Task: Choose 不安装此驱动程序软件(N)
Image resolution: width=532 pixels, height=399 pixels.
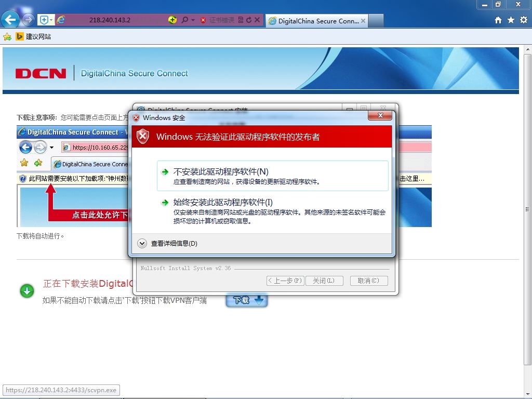Action: [x=272, y=176]
